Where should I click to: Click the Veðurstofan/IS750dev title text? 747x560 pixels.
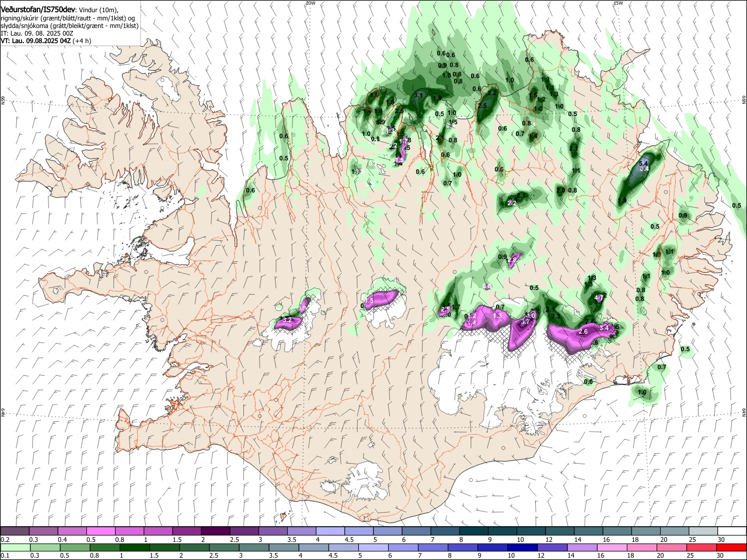tap(38, 9)
